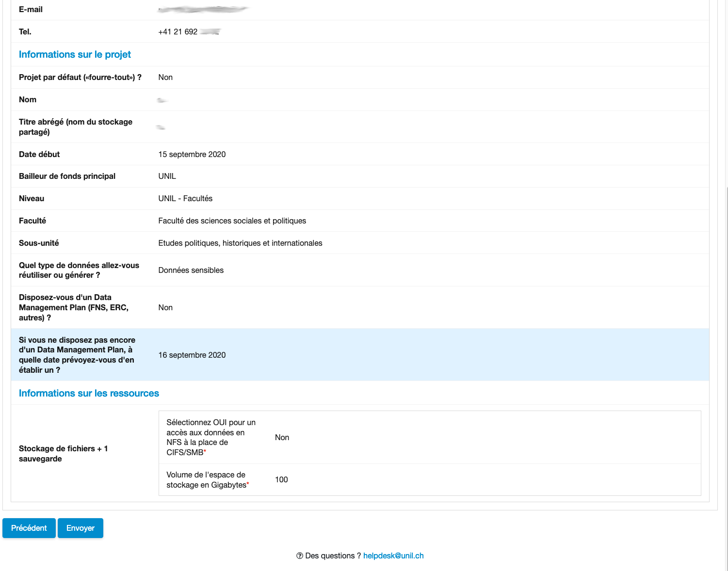The height and width of the screenshot is (571, 728).
Task: Click the Date début value 15 septembre 2020
Action: coord(192,154)
